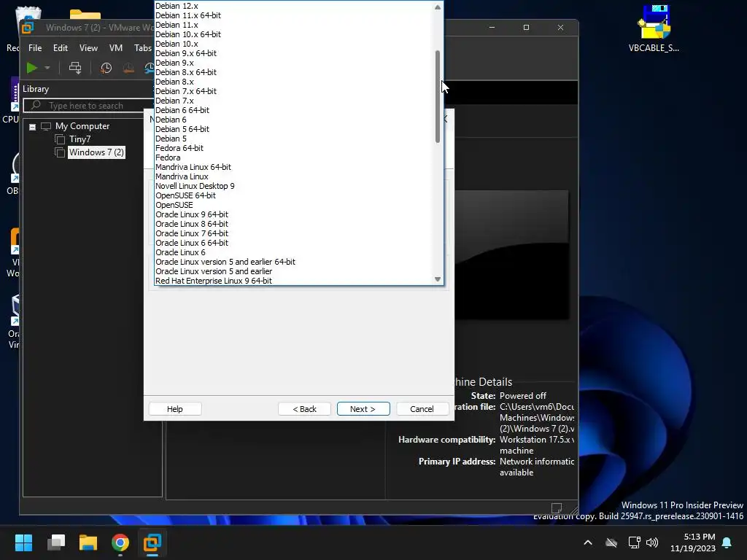Choose Debian 7.x option
The image size is (747, 560).
[x=175, y=101]
